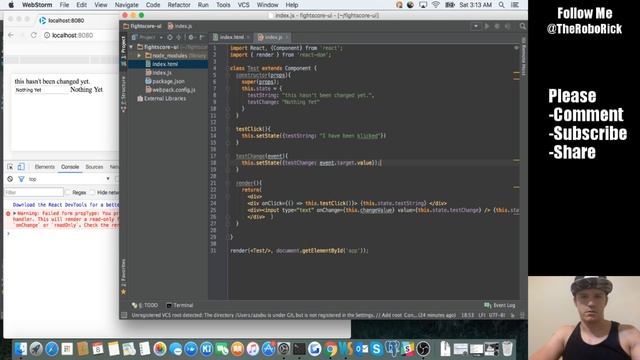Viewport: 640px width, 360px height.
Task: Open Search Everywhere magnifier in WebStorm
Action: coord(522,26)
